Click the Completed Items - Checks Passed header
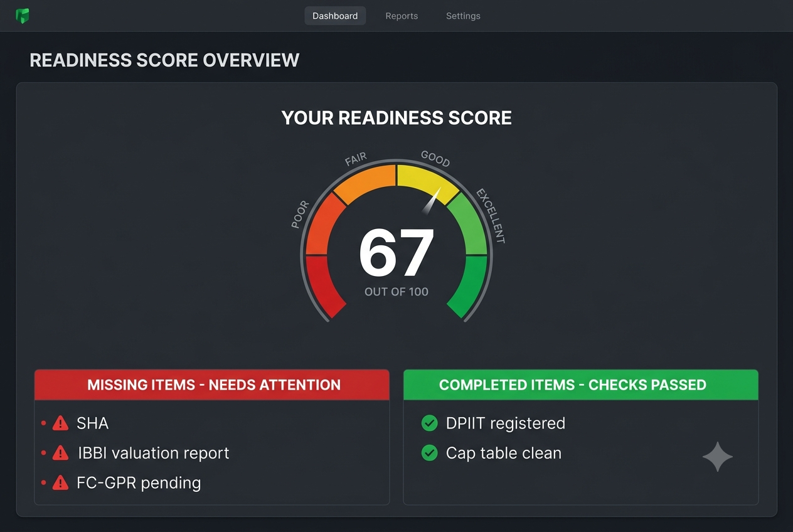The image size is (793, 532). click(580, 385)
